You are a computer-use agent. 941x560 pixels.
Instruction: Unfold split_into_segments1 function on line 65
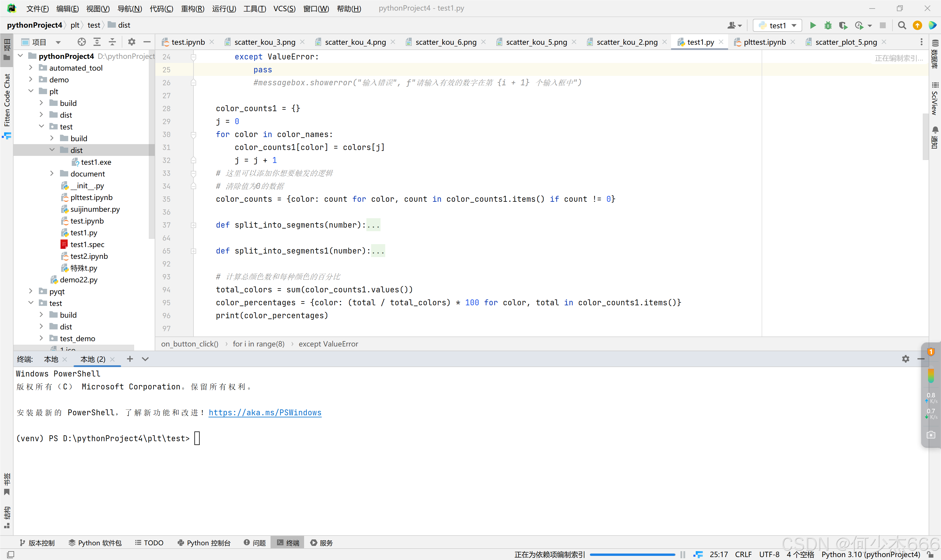(x=193, y=251)
